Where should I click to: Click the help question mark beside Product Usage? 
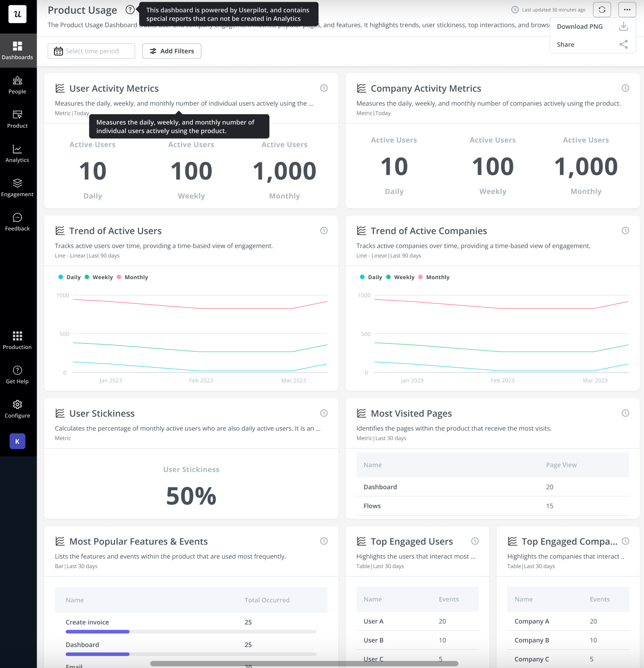pyautogui.click(x=130, y=10)
